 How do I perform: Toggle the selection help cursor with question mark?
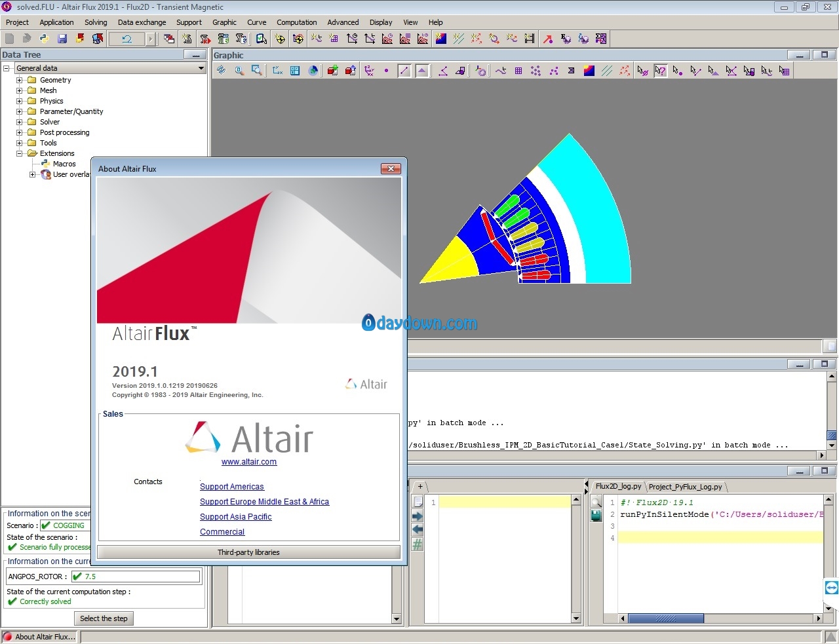pos(660,71)
